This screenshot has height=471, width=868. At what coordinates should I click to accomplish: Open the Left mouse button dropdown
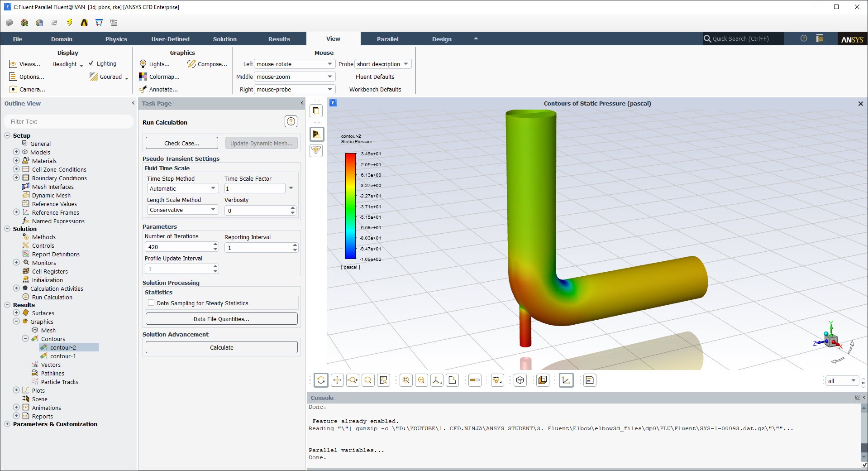tap(295, 64)
